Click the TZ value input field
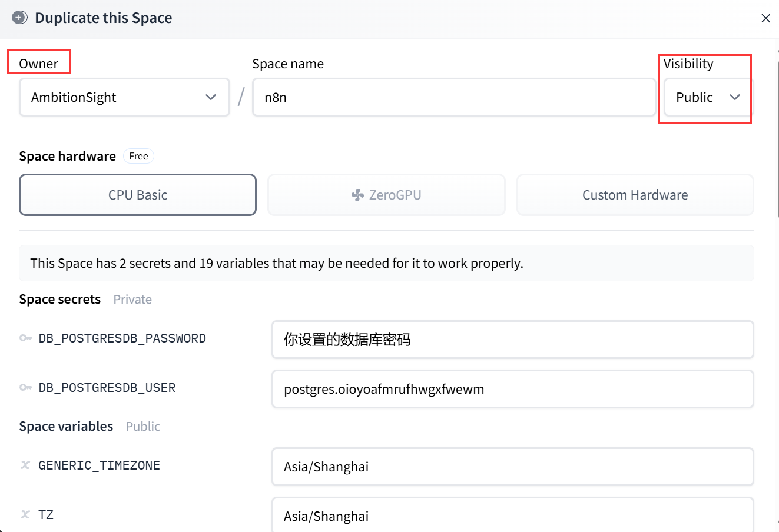 coord(512,516)
